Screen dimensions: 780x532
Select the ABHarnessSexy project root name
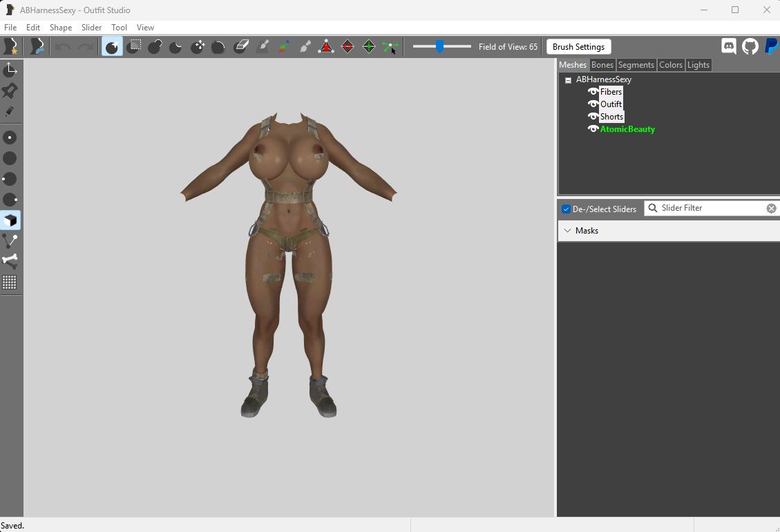(603, 79)
